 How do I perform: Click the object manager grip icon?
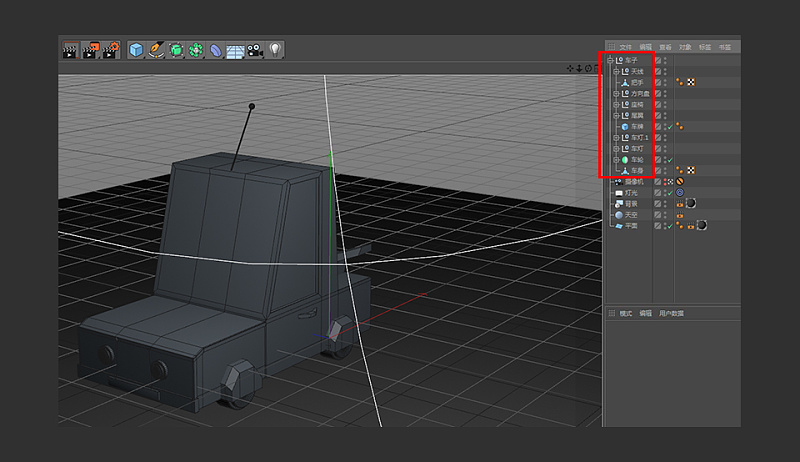[612, 47]
